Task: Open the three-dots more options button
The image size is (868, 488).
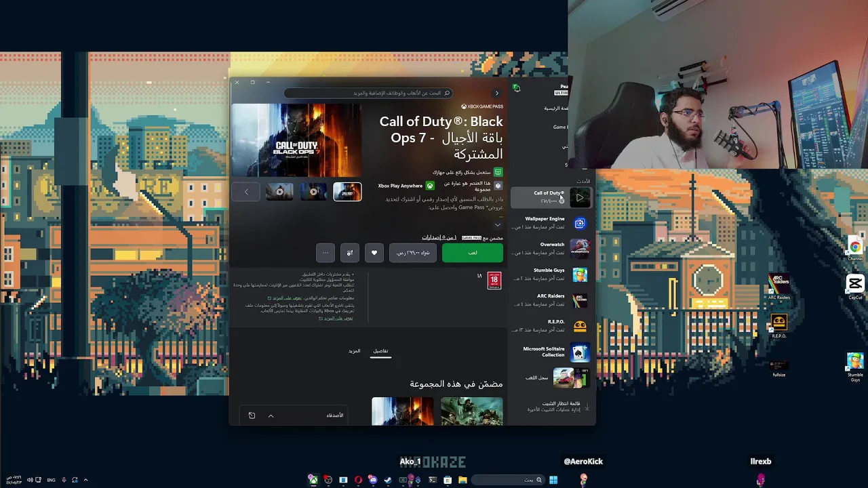Action: tap(325, 253)
